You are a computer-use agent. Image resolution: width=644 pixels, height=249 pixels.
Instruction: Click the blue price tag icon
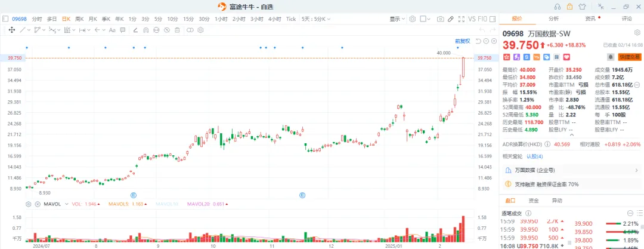pos(547,57)
